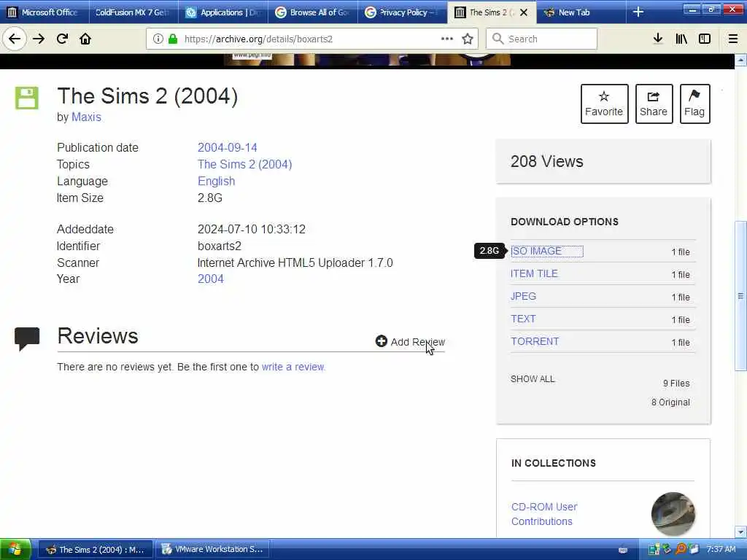The width and height of the screenshot is (747, 560).
Task: Click the 8 Original count
Action: click(x=671, y=402)
